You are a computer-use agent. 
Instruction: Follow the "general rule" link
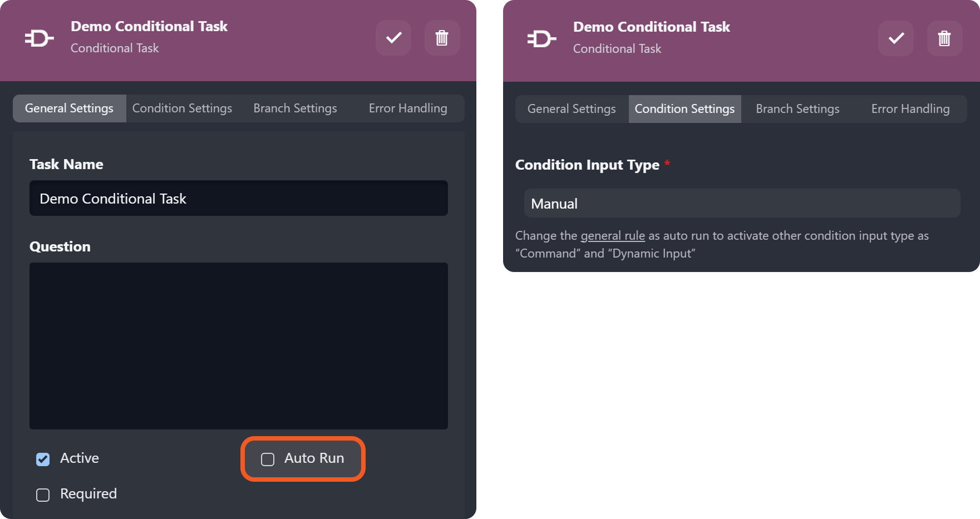(x=613, y=236)
